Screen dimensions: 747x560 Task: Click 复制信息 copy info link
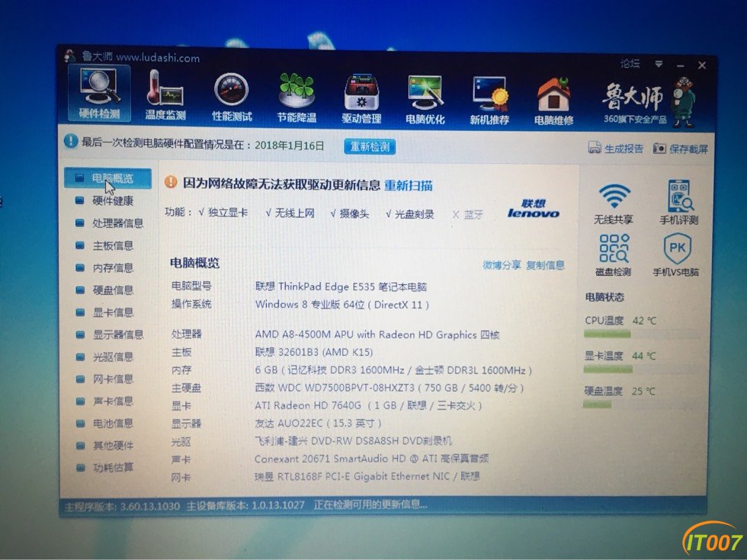tap(546, 265)
